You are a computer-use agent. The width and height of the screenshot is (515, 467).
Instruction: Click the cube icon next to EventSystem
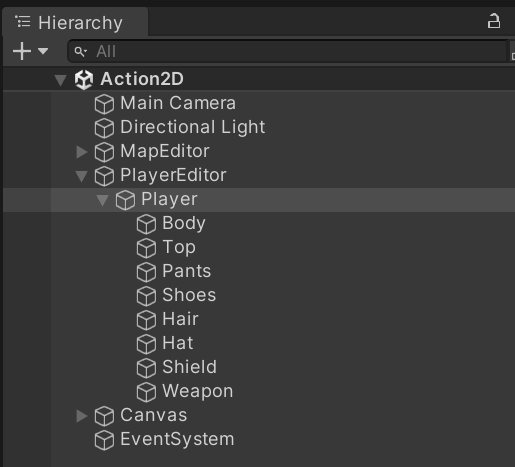pos(104,440)
